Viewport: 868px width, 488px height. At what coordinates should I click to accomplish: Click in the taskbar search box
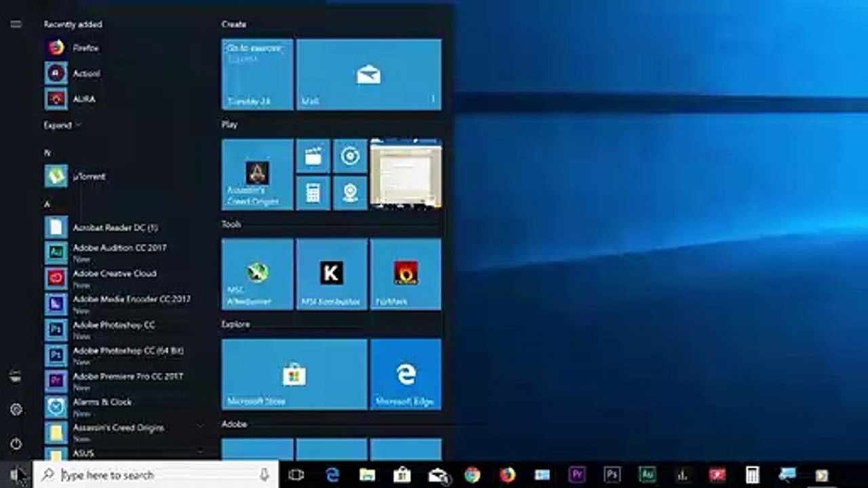click(156, 475)
